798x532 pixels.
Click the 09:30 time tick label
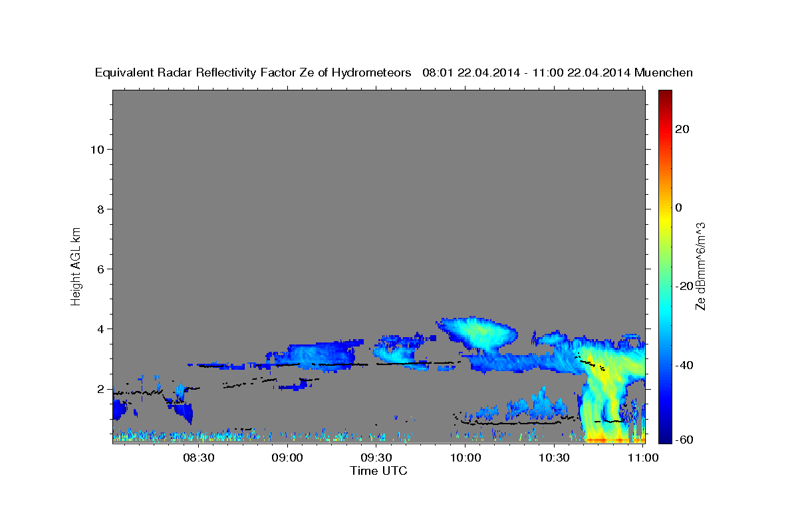[376, 458]
